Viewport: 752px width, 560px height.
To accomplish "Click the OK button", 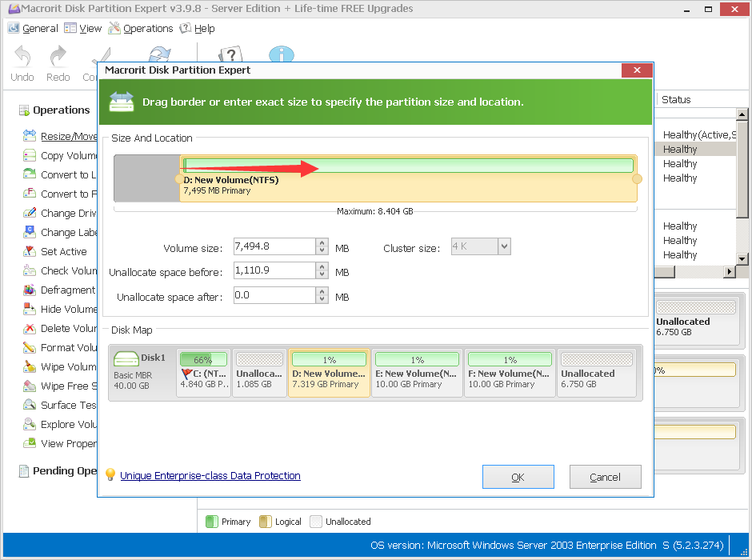I will pos(518,477).
